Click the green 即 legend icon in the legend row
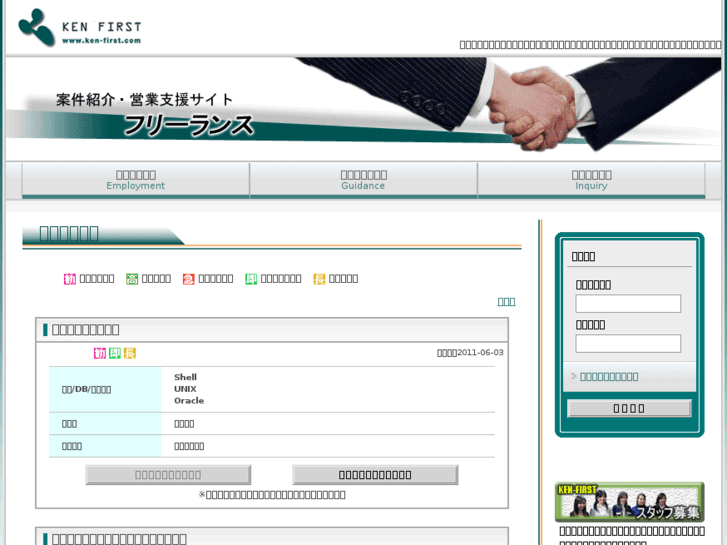Image resolution: width=727 pixels, height=545 pixels. (251, 279)
